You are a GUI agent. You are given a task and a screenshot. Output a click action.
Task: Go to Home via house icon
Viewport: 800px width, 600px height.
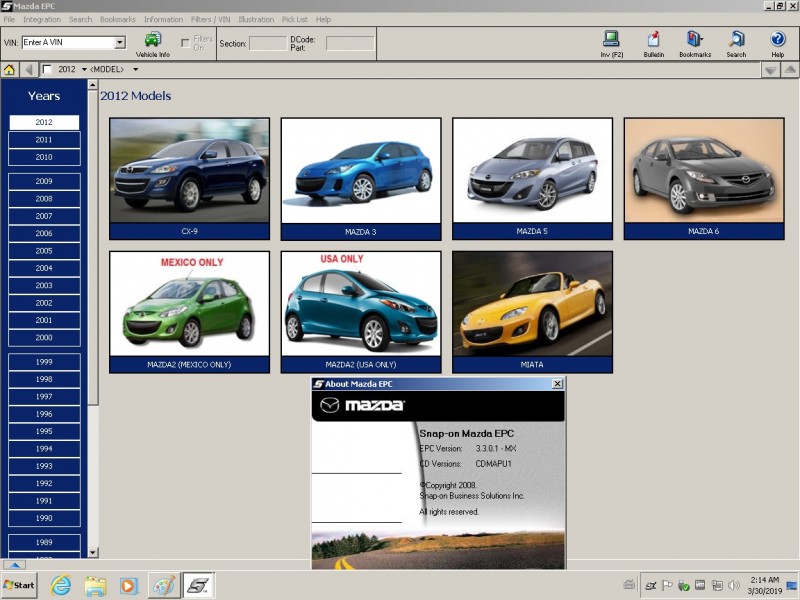click(x=9, y=70)
